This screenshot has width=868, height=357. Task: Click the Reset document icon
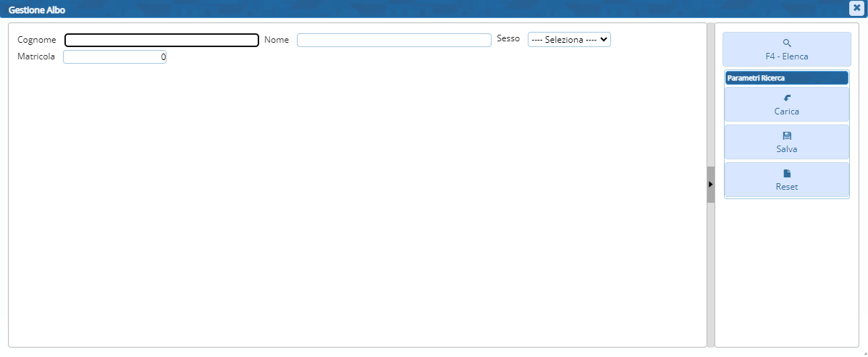(x=787, y=173)
